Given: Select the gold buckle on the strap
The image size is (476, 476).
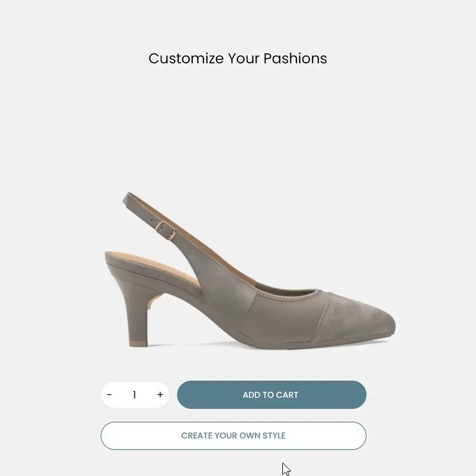Looking at the screenshot, I should [x=166, y=230].
